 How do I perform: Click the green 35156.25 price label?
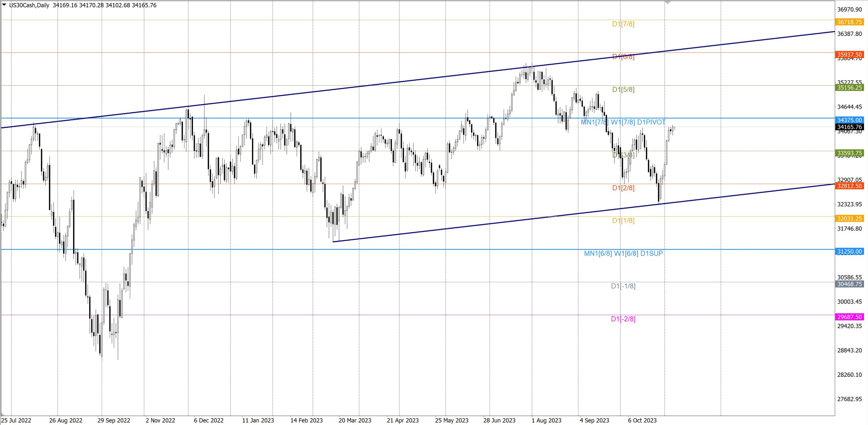(849, 87)
